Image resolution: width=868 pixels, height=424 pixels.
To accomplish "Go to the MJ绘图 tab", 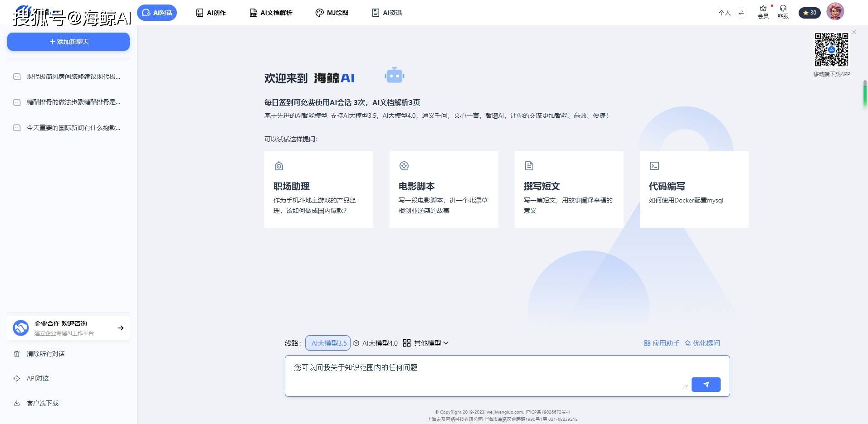I will pyautogui.click(x=332, y=13).
